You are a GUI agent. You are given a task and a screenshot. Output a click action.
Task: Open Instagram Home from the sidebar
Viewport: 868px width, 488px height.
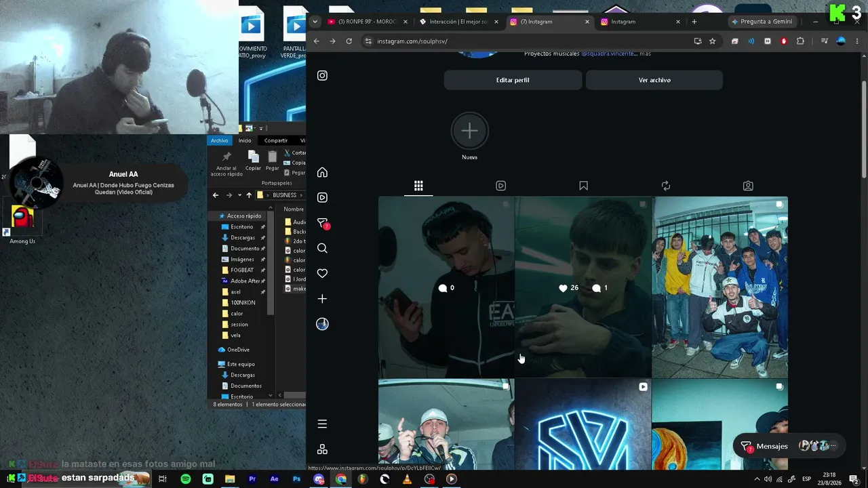tap(322, 172)
